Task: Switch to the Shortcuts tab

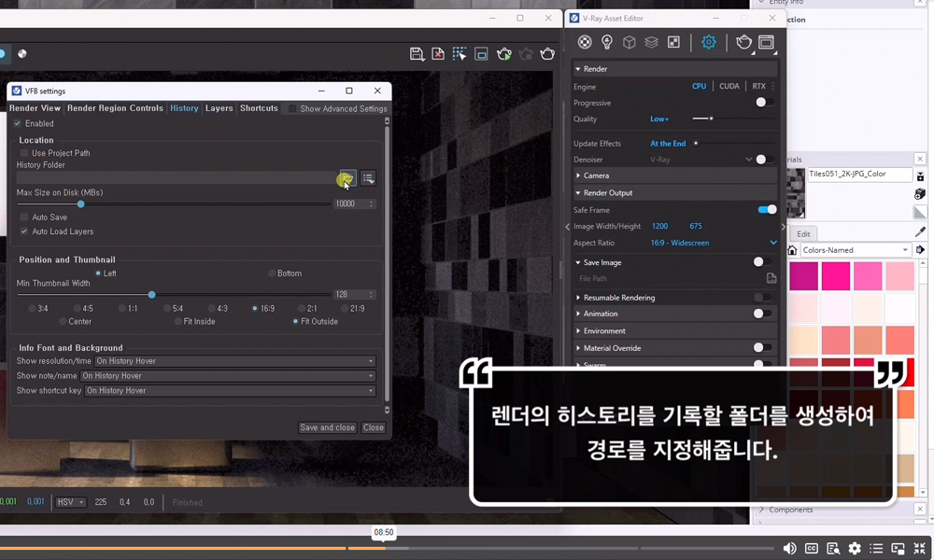Action: 259,108
